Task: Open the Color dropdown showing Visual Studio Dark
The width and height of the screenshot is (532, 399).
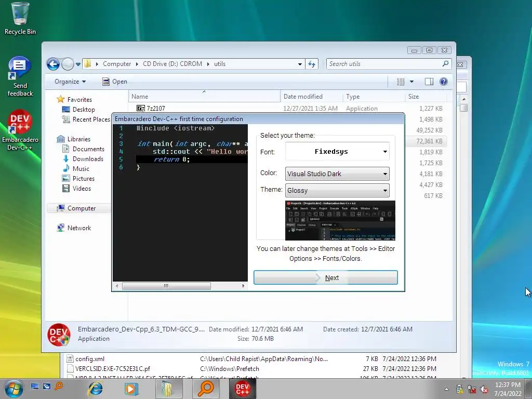Action: [x=337, y=174]
